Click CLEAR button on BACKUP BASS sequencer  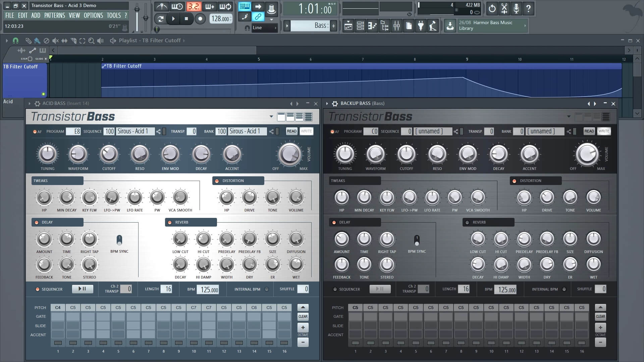600,316
